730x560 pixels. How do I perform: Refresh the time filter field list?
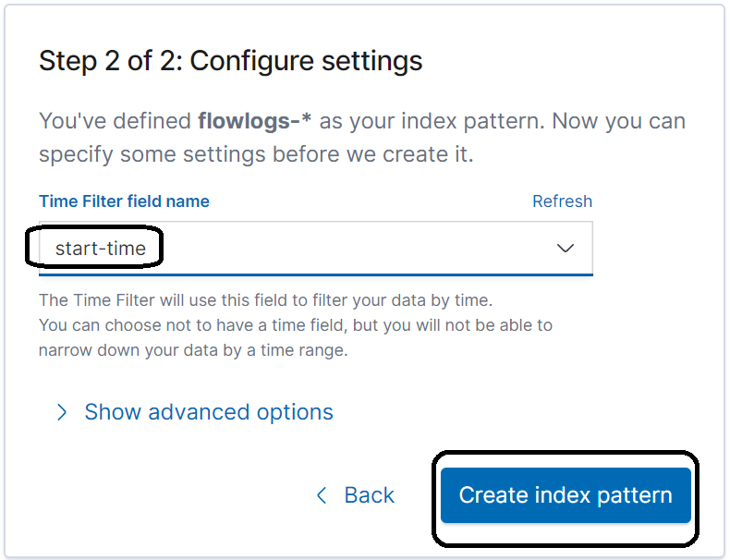pyautogui.click(x=562, y=201)
